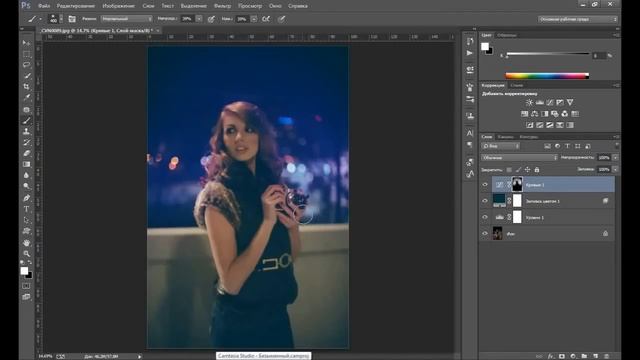The image size is (640, 360).
Task: Open the workspace switcher dropdown
Action: click(578, 19)
